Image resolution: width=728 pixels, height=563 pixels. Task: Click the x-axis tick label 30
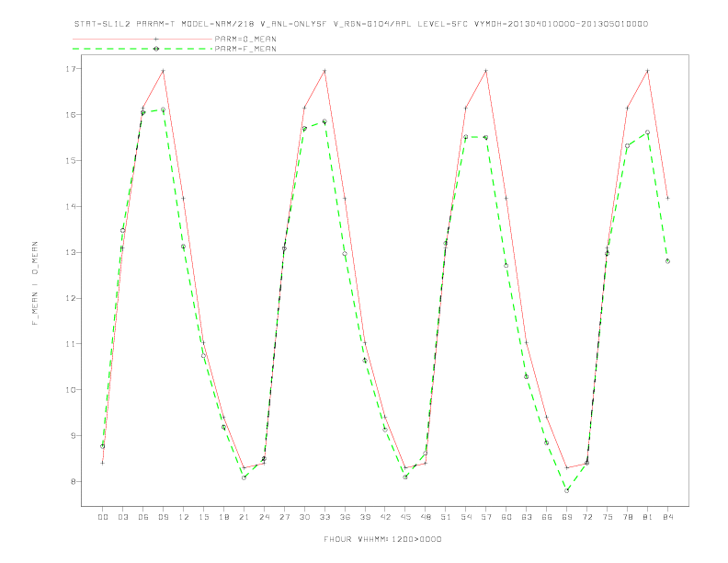[304, 517]
